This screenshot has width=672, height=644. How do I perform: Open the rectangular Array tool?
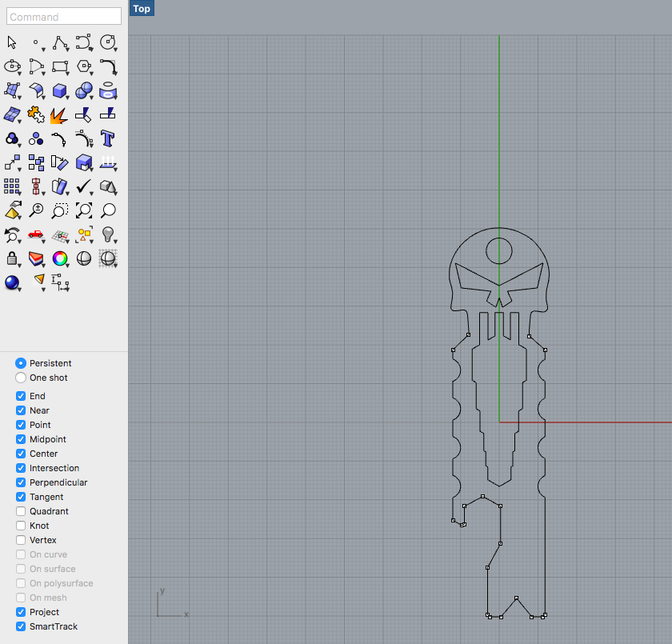tap(12, 186)
